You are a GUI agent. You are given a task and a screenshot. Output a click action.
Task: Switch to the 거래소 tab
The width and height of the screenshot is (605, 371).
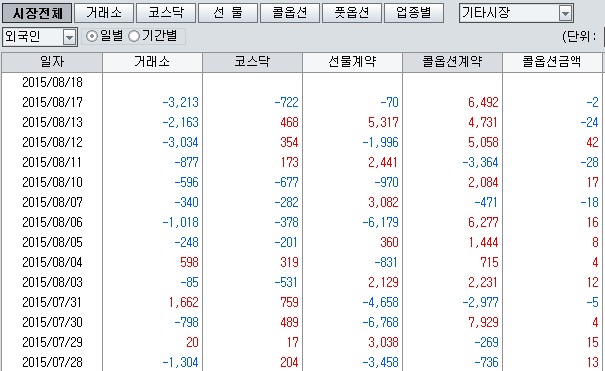[104, 13]
